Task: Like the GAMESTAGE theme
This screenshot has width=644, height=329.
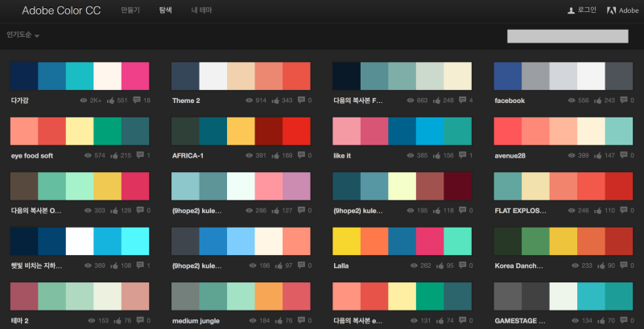Action: click(x=601, y=321)
